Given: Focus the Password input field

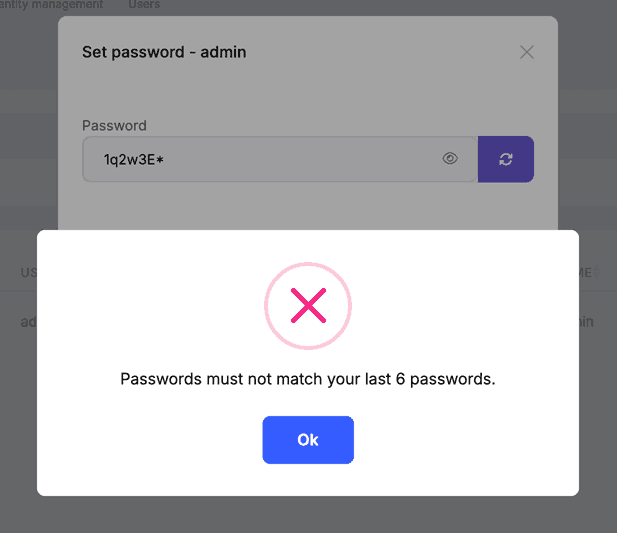Looking at the screenshot, I should point(270,159).
